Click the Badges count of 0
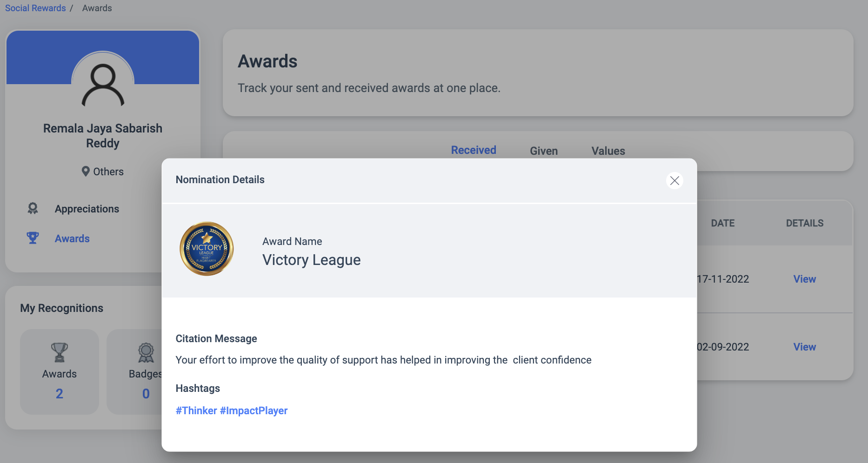This screenshot has width=868, height=463. click(146, 394)
